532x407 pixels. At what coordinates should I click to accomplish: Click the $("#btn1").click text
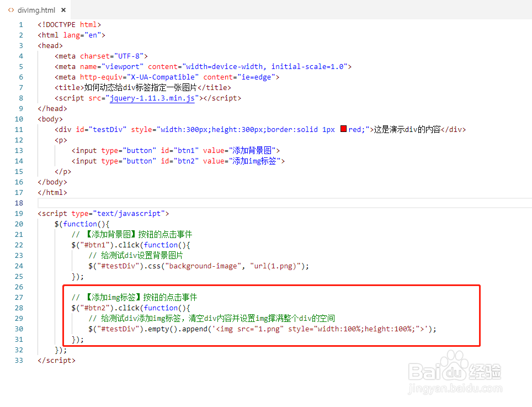(105, 245)
